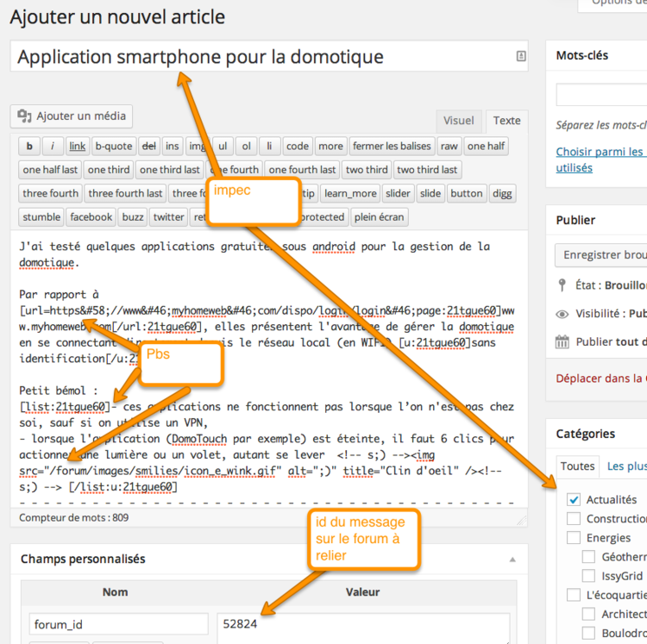Click the buzz shortcode button
This screenshot has height=644, width=647.
(x=133, y=217)
